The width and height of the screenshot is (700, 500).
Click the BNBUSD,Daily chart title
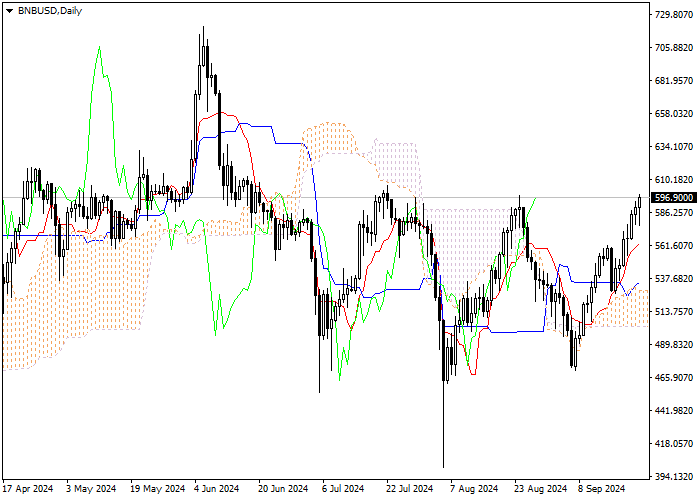point(50,11)
